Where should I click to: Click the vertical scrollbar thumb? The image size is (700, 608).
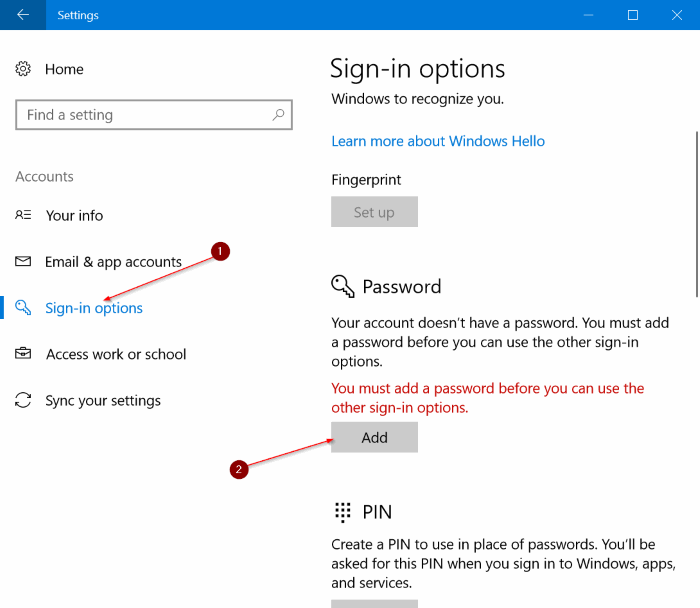pyautogui.click(x=697, y=214)
